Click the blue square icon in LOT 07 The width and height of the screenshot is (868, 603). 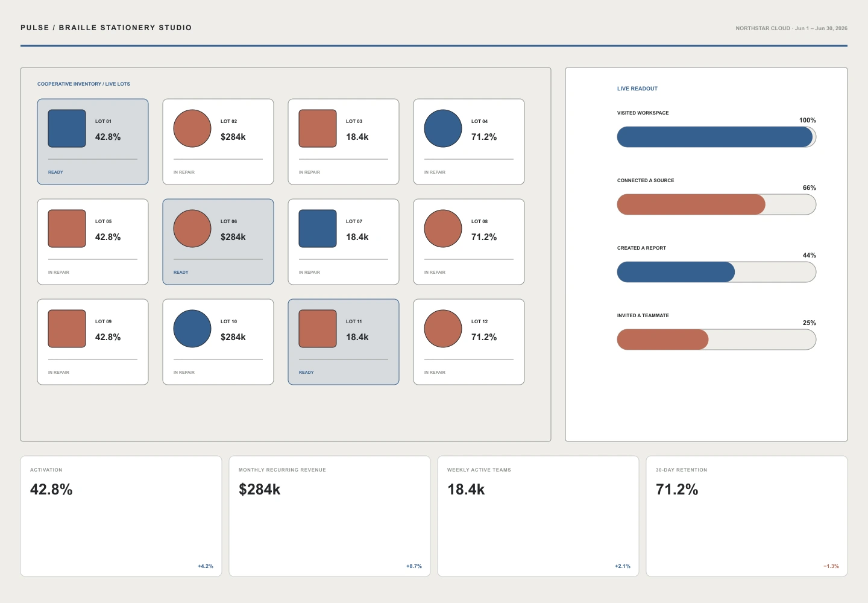click(318, 229)
